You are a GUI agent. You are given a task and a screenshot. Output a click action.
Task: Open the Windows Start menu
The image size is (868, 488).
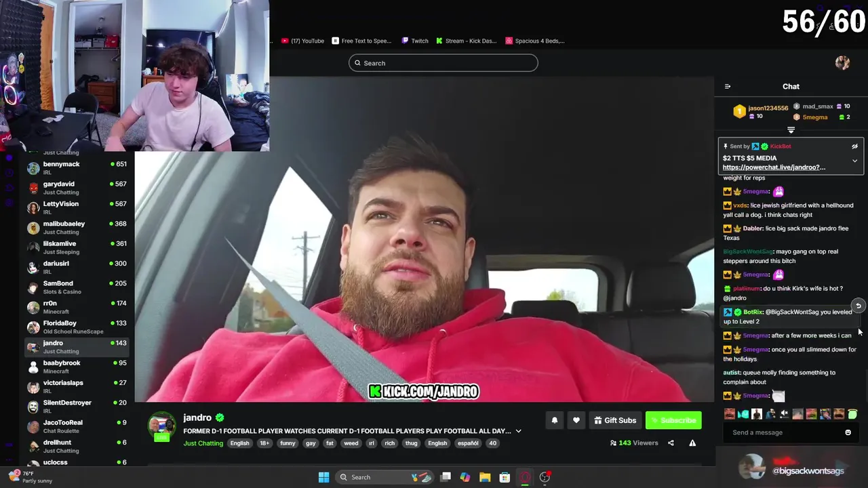coord(323,477)
